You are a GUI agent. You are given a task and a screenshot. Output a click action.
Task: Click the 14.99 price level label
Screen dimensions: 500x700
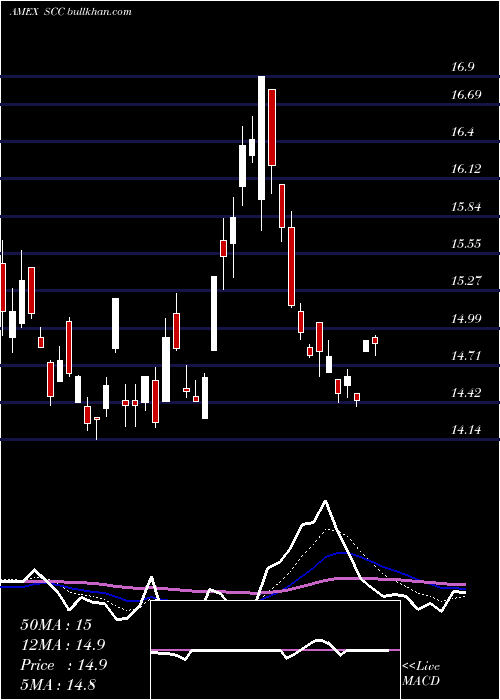coord(466,319)
